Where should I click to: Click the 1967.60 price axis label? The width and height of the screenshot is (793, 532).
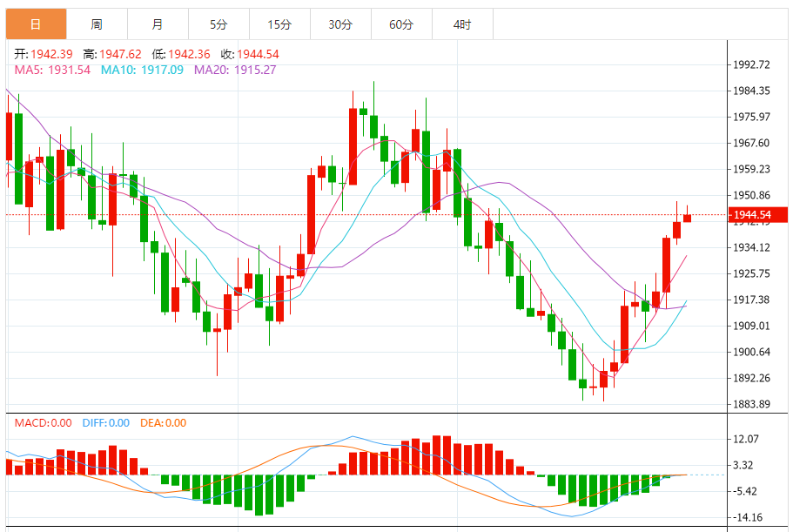[751, 143]
